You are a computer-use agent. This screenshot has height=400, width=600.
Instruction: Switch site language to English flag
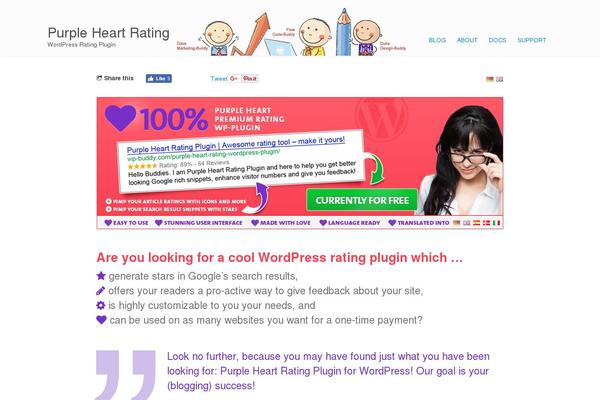click(499, 79)
